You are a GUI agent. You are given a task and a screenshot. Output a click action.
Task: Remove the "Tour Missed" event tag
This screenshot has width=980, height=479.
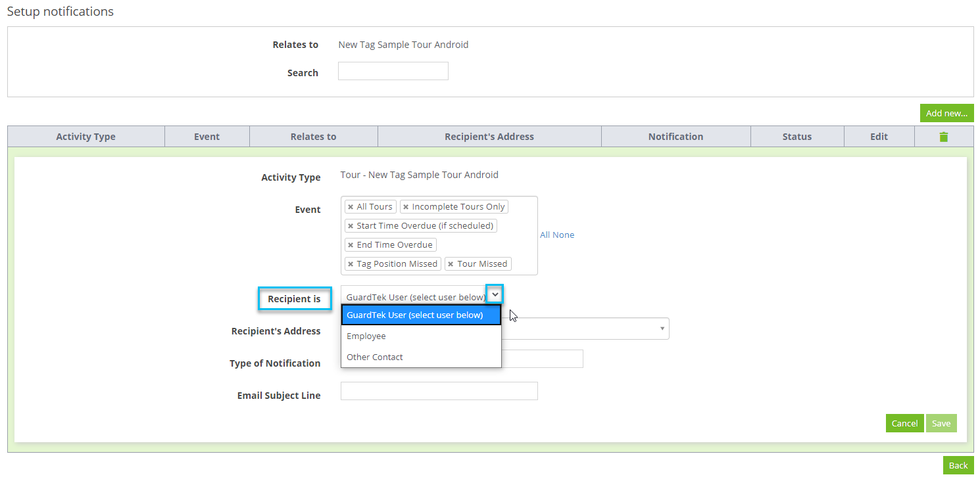pyautogui.click(x=451, y=263)
